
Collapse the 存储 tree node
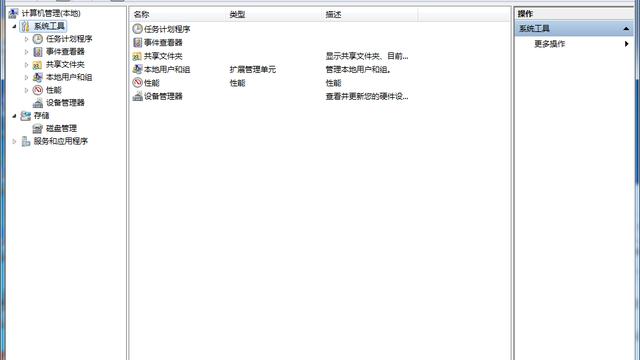[14, 116]
